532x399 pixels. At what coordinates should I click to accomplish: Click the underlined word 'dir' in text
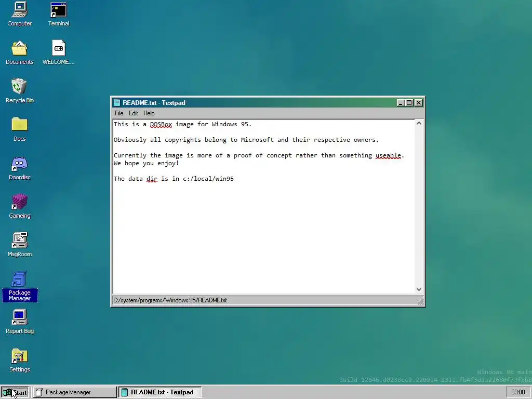[x=152, y=179]
